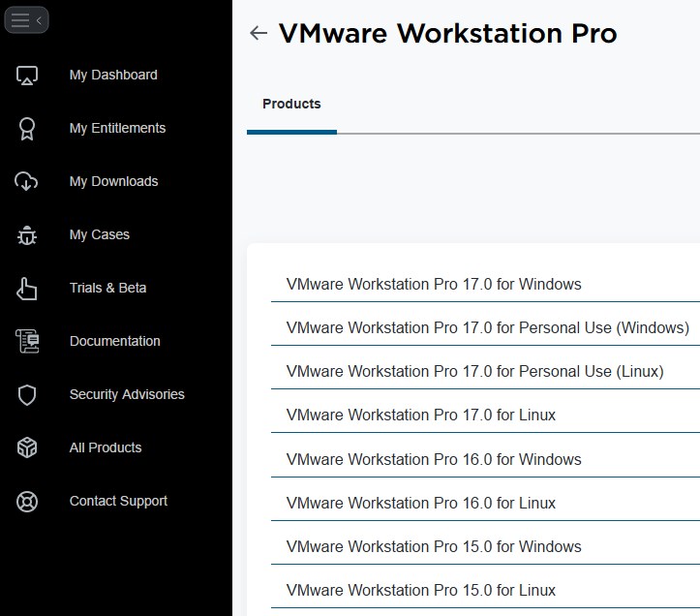Open Documentation from the sidebar
The width and height of the screenshot is (700, 616).
tap(115, 341)
